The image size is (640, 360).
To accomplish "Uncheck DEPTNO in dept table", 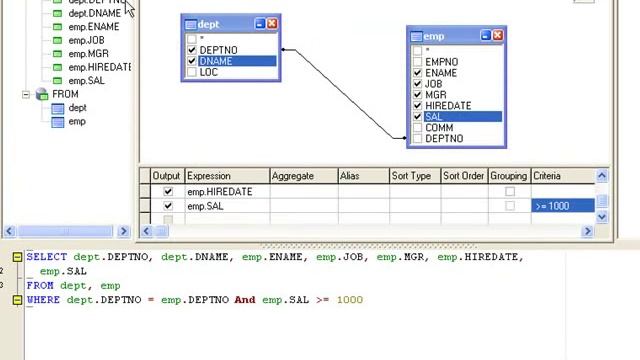I will click(191, 50).
